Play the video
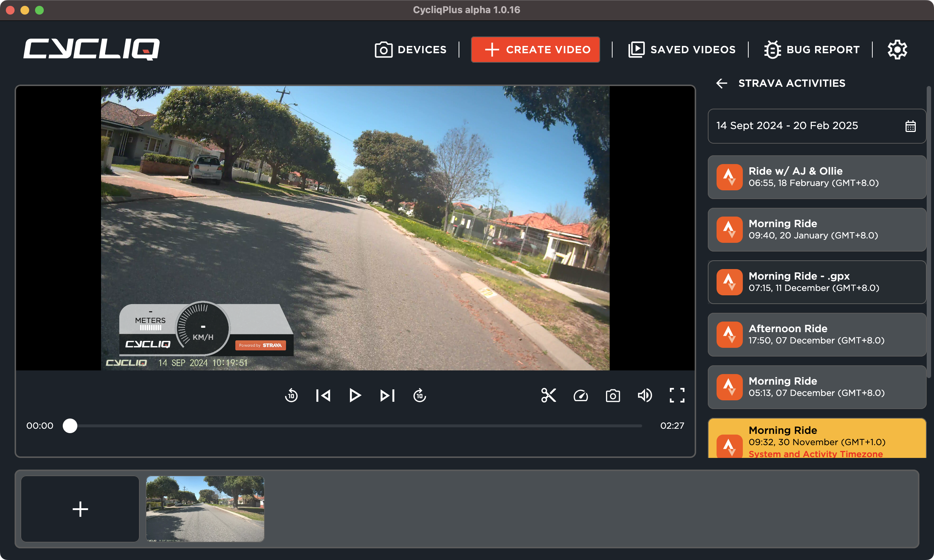Viewport: 934px width, 560px height. (355, 396)
